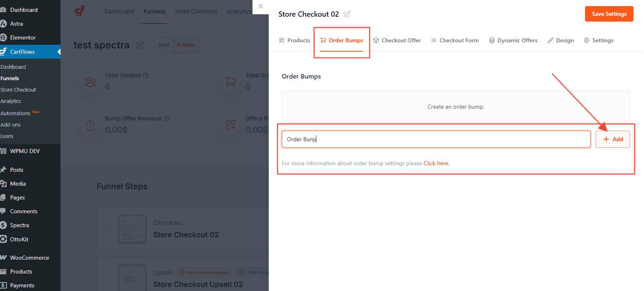Open the Analytics submenu item
644x291 pixels.
[11, 101]
